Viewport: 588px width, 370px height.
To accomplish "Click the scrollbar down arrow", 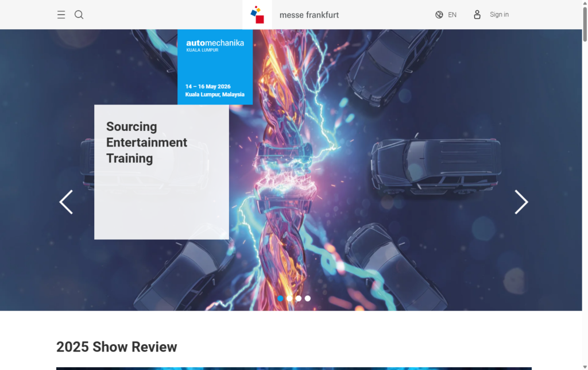I will click(x=585, y=366).
